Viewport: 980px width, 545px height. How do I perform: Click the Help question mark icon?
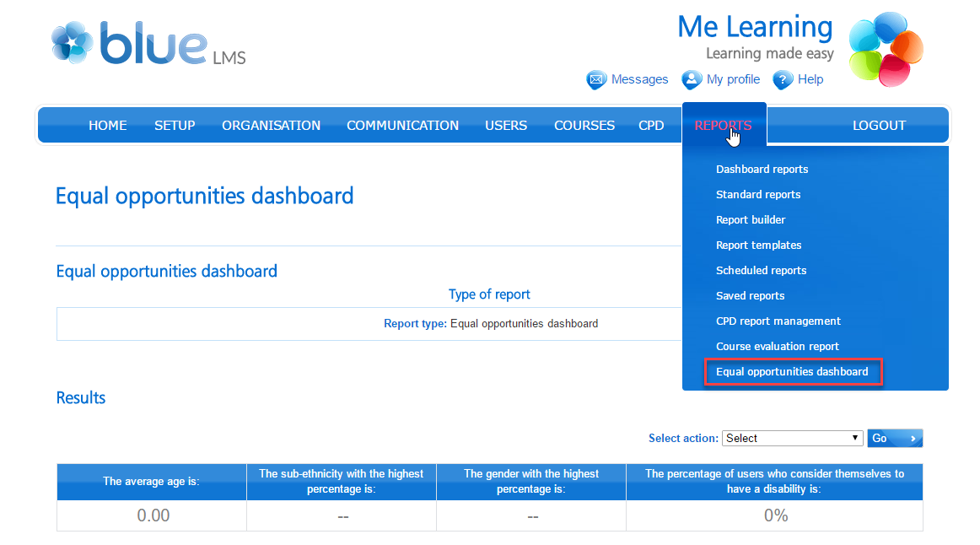[x=783, y=80]
